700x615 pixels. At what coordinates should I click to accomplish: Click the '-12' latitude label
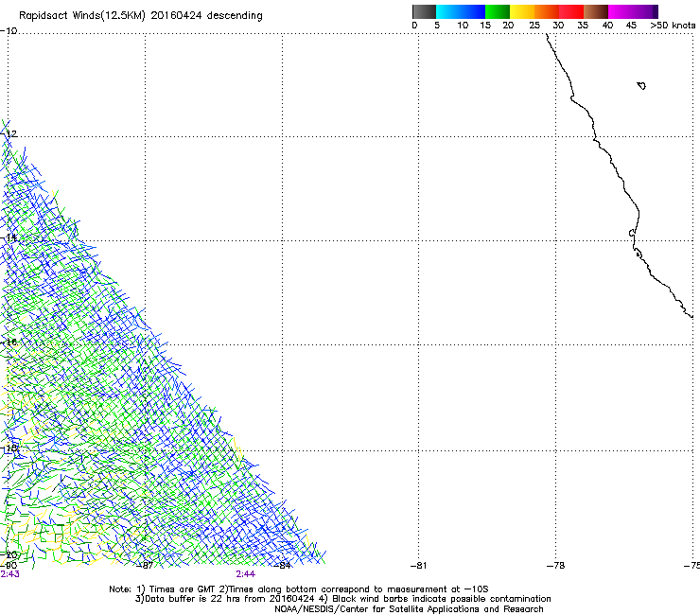click(x=9, y=134)
